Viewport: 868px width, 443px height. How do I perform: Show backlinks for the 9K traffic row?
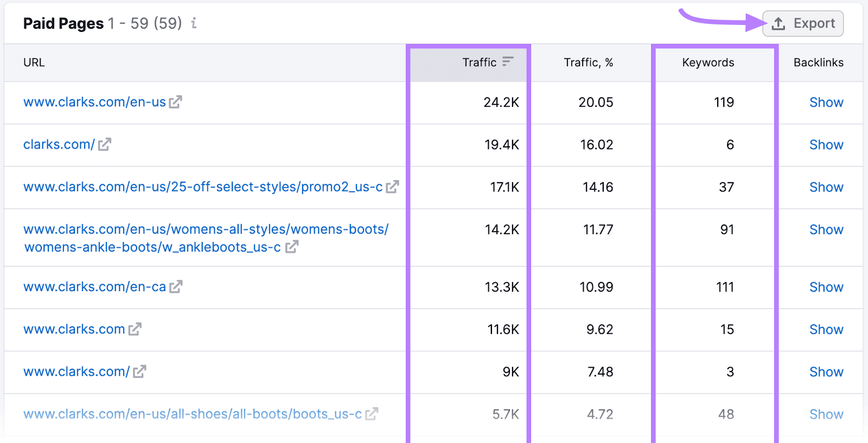826,372
